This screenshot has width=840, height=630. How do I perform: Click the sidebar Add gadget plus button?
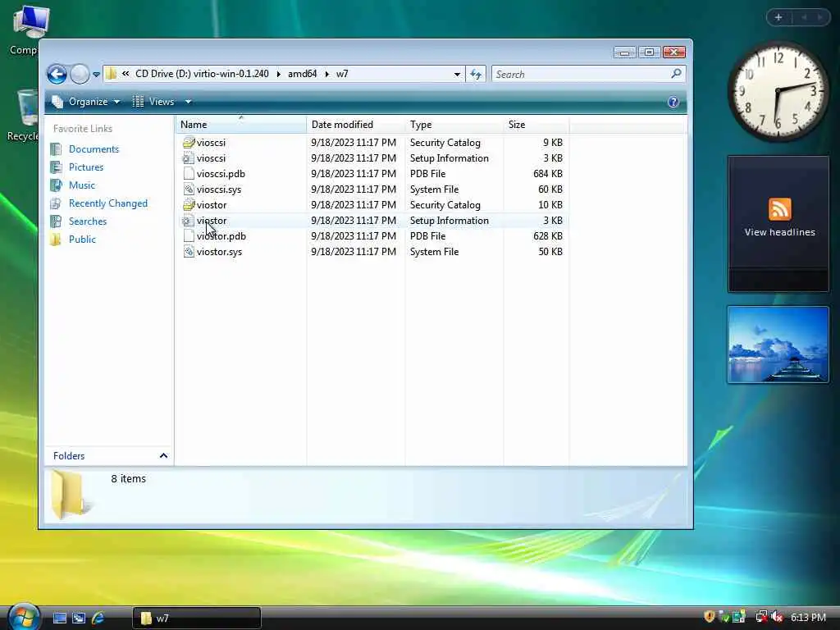tap(778, 18)
